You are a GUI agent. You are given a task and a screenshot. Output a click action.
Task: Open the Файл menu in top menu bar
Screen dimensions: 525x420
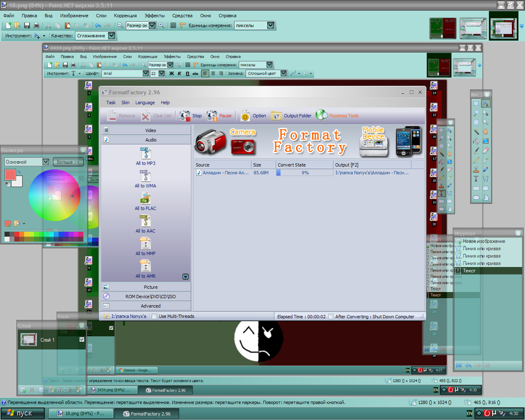9,16
